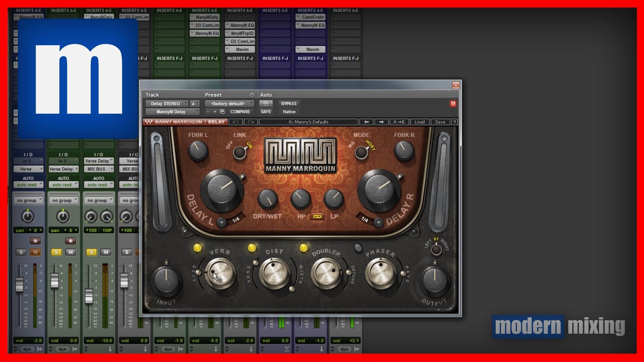Expand the Delay L note value dropdown

pyautogui.click(x=221, y=222)
